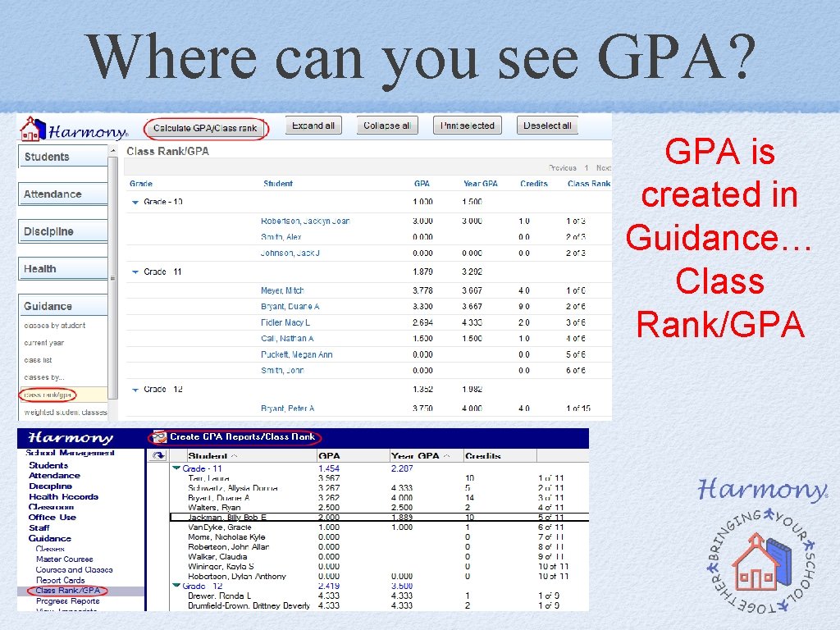
Task: Click the Collapse all button
Action: [387, 126]
